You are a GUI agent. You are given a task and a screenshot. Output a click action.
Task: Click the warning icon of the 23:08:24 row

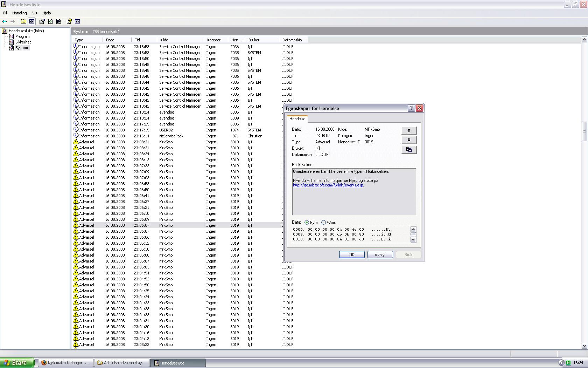click(x=76, y=154)
